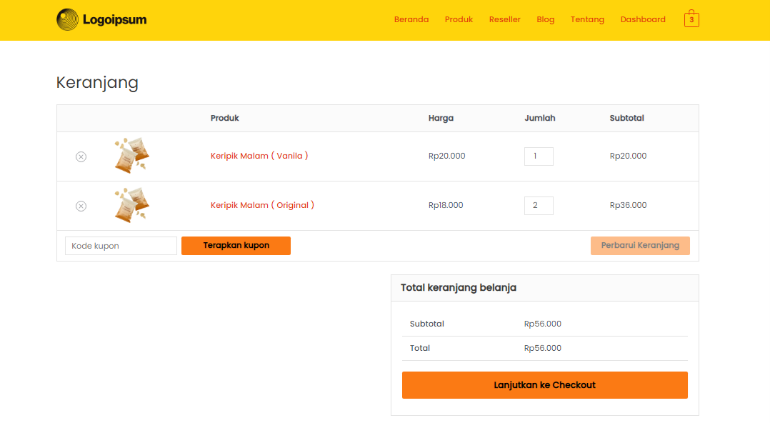Screen dimensions: 770x423
Task: Remove Keripik Malam Vanila from cart
Action: pyautogui.click(x=81, y=156)
